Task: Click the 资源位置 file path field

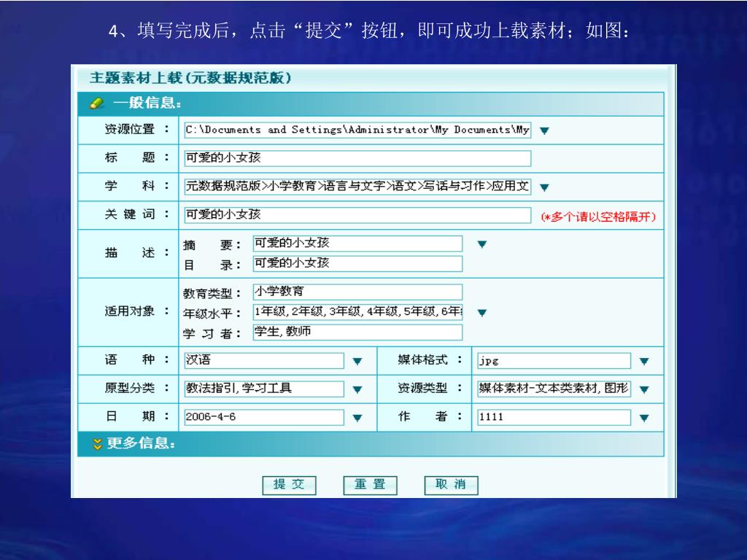Action: (357, 130)
